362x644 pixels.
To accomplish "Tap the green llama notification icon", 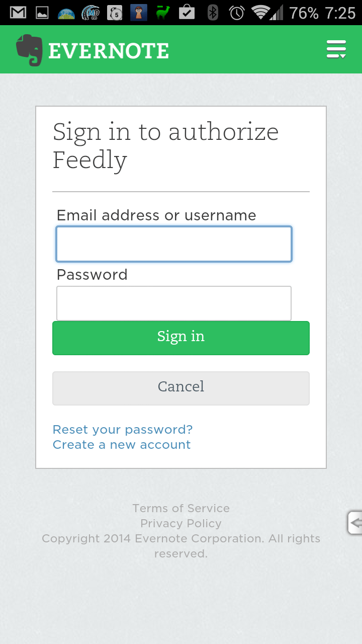I will [x=163, y=13].
